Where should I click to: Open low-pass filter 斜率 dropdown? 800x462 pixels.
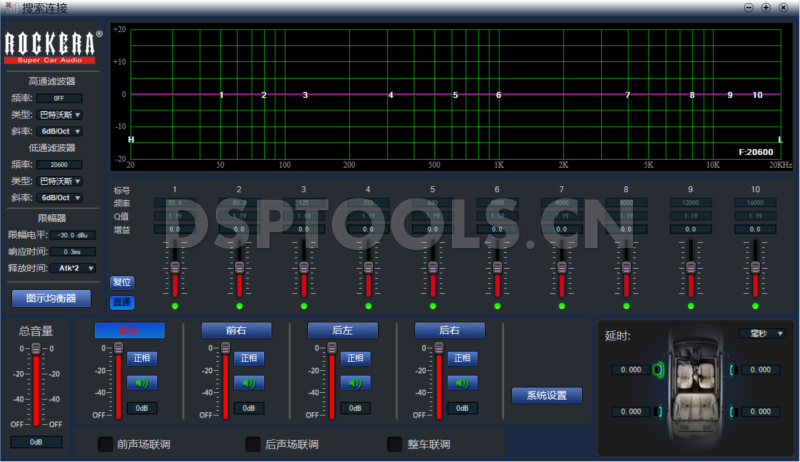click(x=60, y=197)
